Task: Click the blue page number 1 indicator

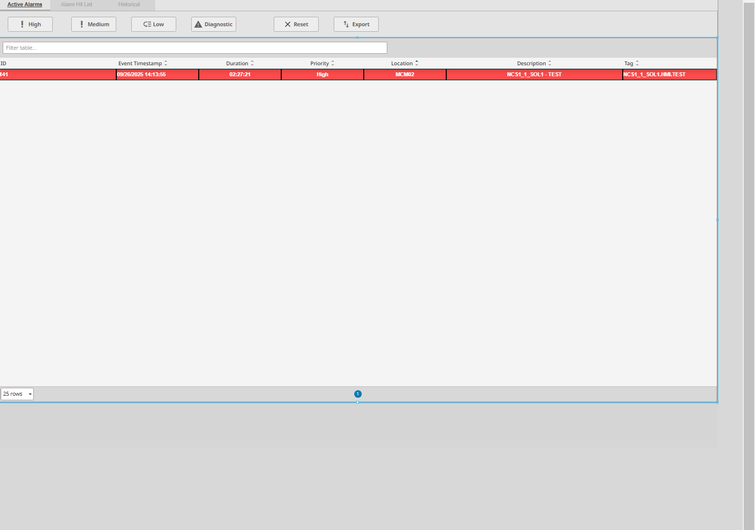Action: [358, 394]
